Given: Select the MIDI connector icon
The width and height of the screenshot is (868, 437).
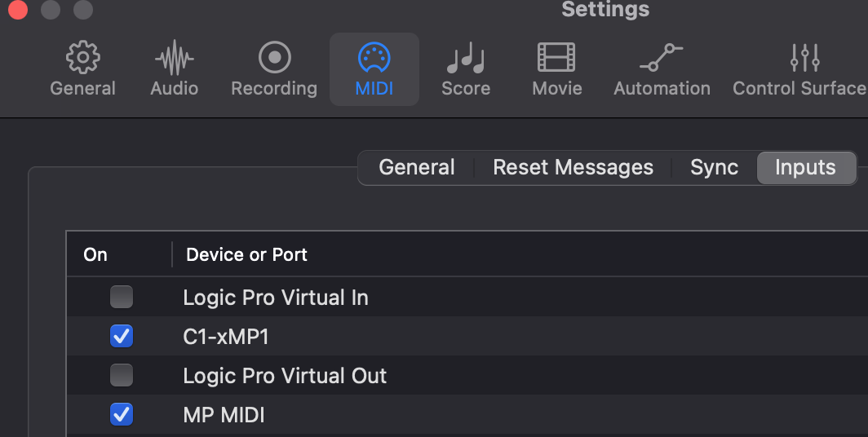Looking at the screenshot, I should click(374, 58).
